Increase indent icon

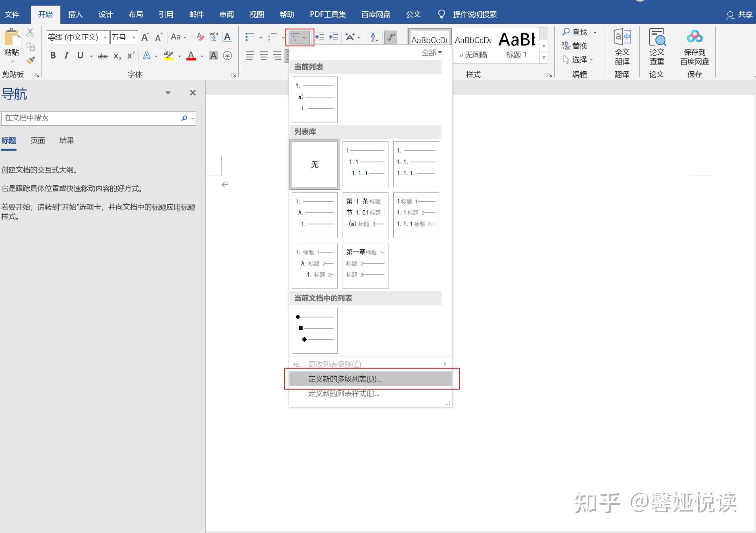click(x=333, y=37)
